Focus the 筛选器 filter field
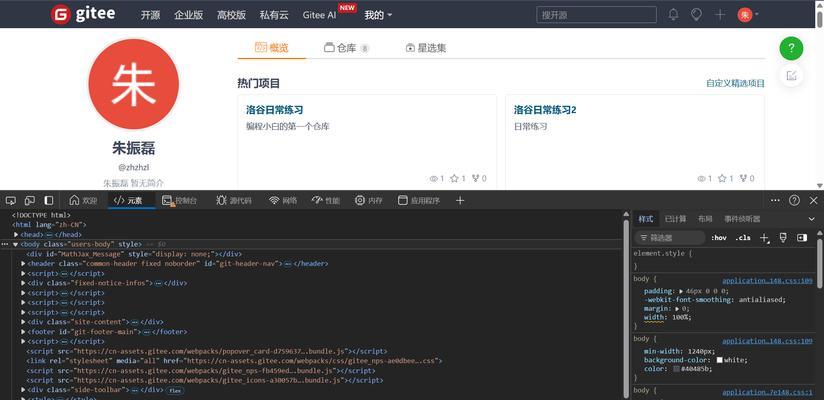Viewport: 824px width, 400px height. pos(670,238)
